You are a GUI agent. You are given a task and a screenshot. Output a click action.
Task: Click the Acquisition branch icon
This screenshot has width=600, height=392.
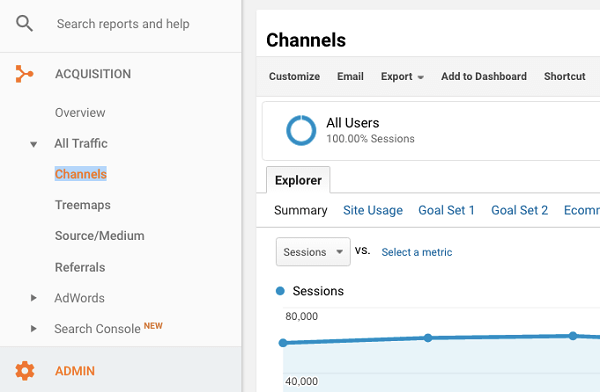(24, 74)
